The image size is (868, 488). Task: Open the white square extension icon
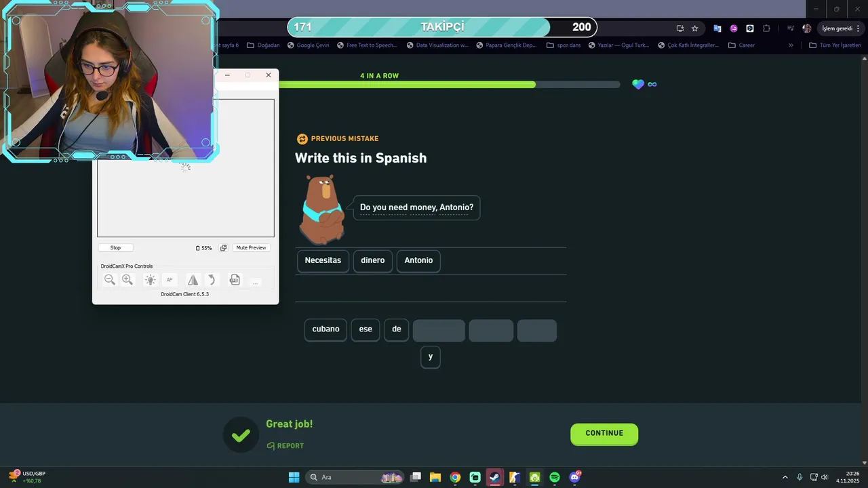[750, 28]
